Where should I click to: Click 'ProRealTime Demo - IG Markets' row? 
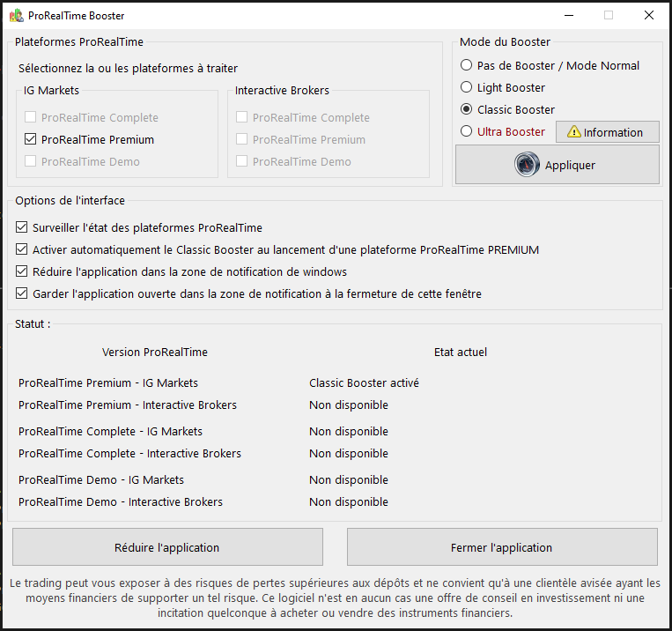101,479
